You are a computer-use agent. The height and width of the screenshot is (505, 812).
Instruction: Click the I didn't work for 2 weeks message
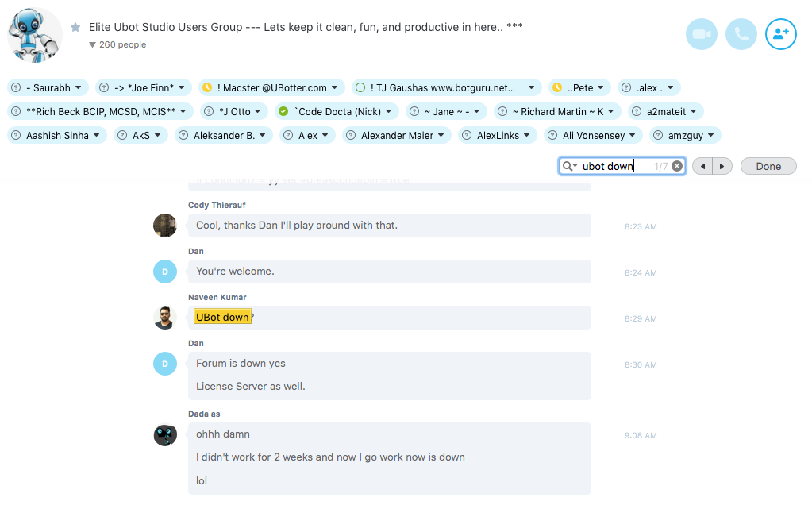(x=330, y=457)
